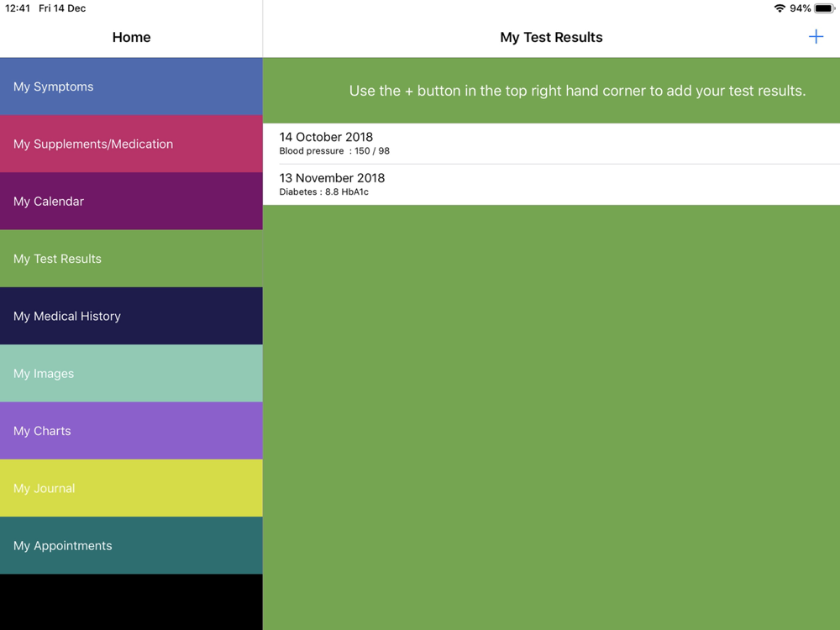840x630 pixels.
Task: Tap the battery indicator icon
Action: point(825,8)
